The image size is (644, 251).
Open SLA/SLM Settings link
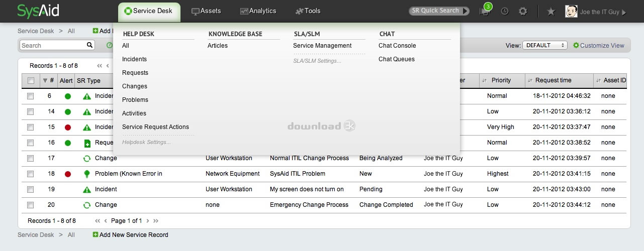317,61
